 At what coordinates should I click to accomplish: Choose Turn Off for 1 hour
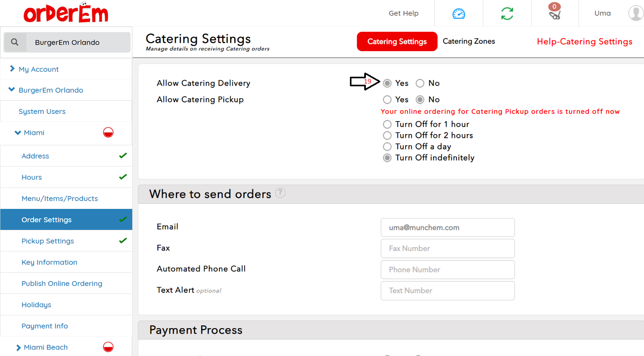387,124
